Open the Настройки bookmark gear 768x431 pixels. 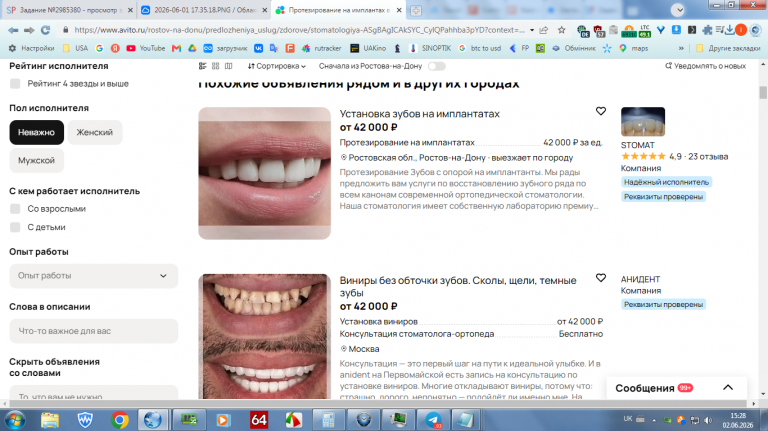[31, 48]
